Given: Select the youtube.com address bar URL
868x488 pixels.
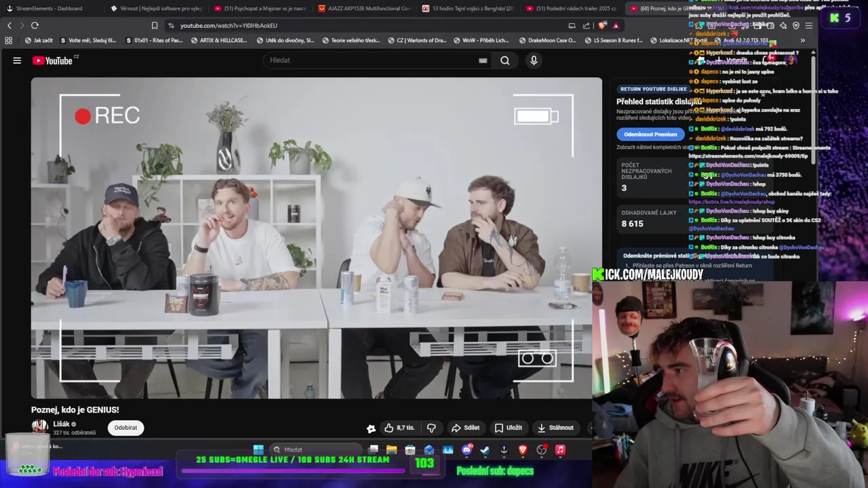Looking at the screenshot, I should click(x=229, y=26).
